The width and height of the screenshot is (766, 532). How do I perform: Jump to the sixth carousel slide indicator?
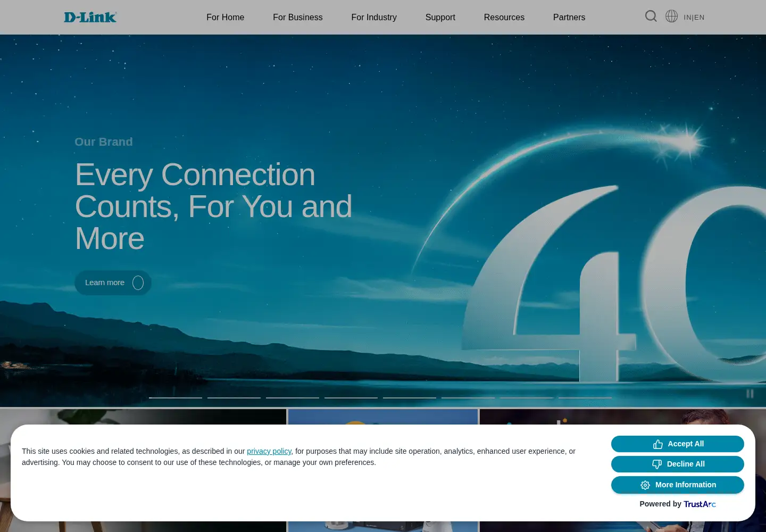(x=468, y=397)
